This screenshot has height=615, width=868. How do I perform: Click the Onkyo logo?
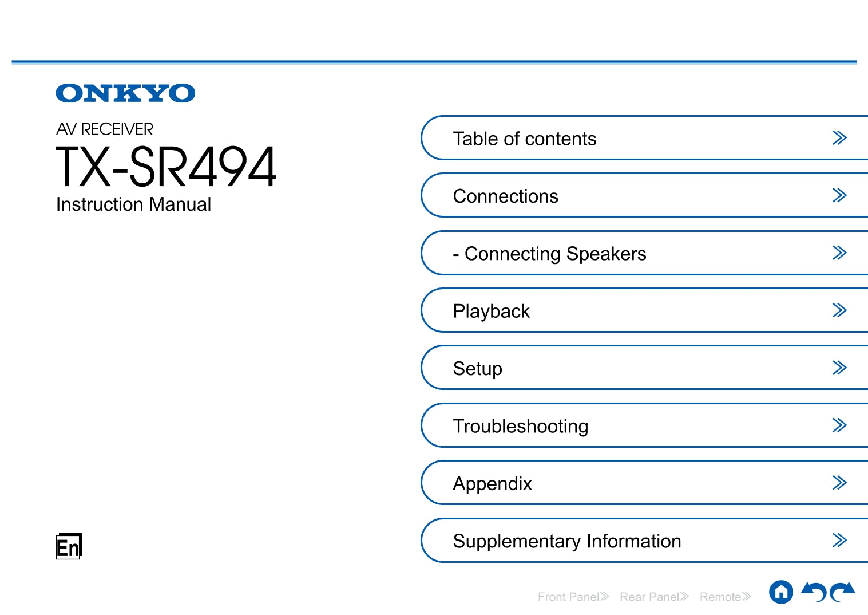125,93
